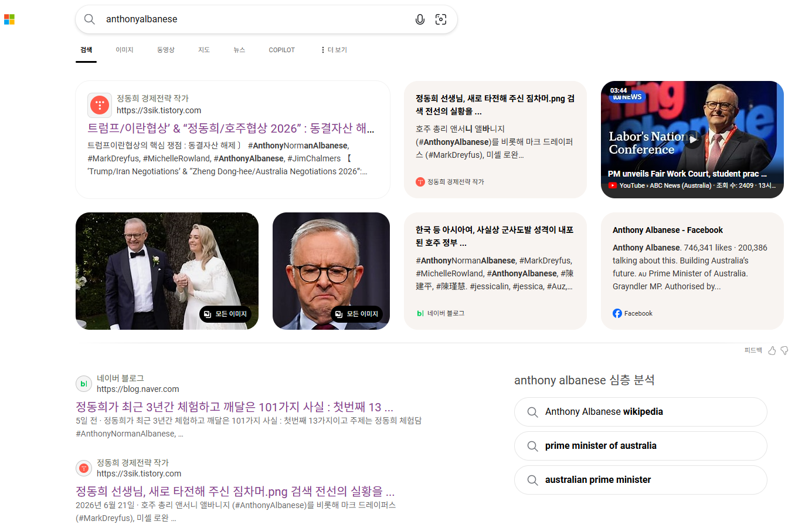Screen dimensions: 812x531
Task: Click the tistory favicon in top result card
Action: coord(100,105)
